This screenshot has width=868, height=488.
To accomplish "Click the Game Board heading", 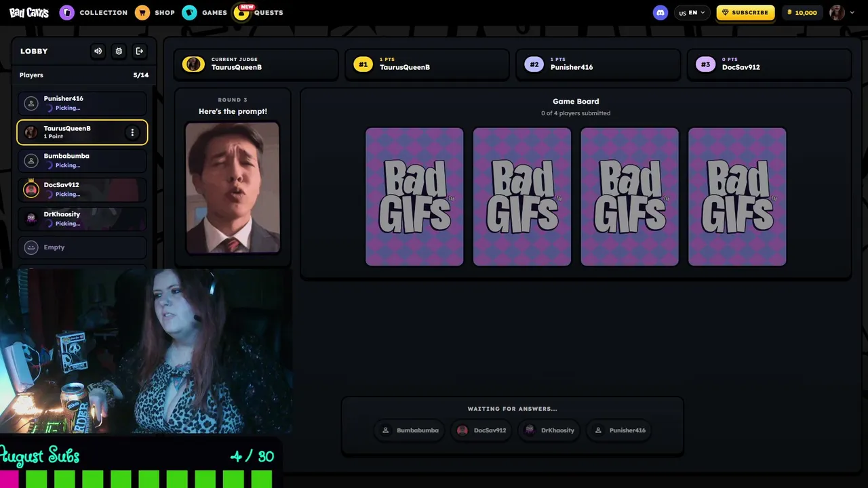I will (x=576, y=102).
